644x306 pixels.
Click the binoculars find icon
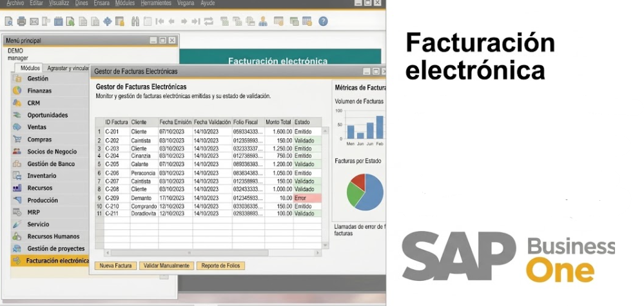click(135, 21)
